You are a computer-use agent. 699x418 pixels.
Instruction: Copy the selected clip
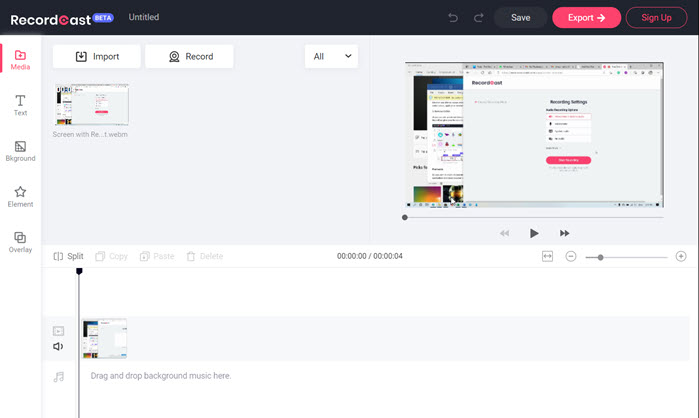(111, 256)
